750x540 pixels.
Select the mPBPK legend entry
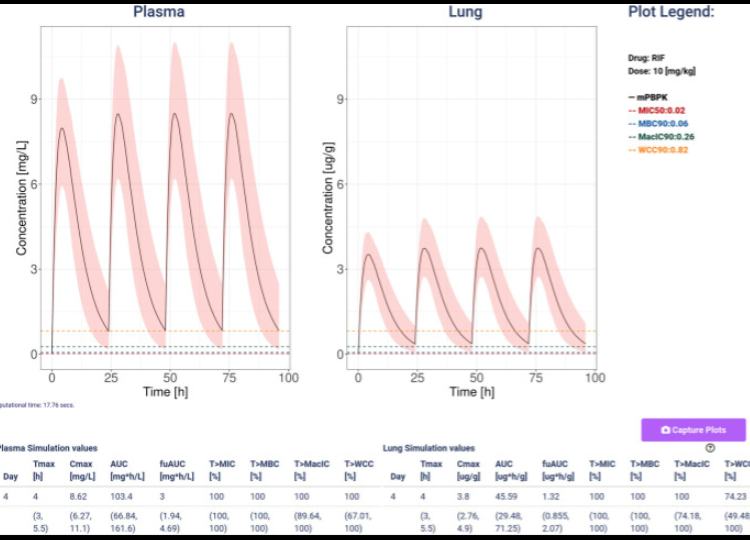[648, 97]
